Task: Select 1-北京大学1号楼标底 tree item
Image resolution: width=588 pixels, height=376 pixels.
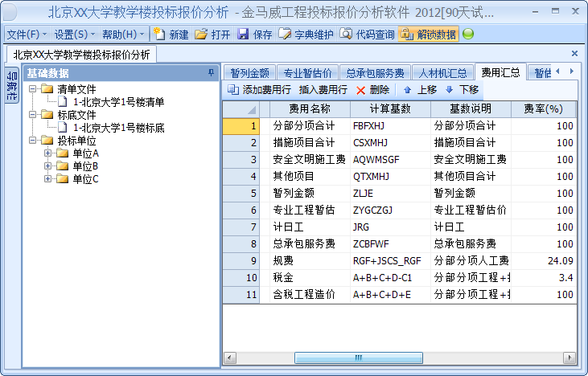Action: (118, 128)
